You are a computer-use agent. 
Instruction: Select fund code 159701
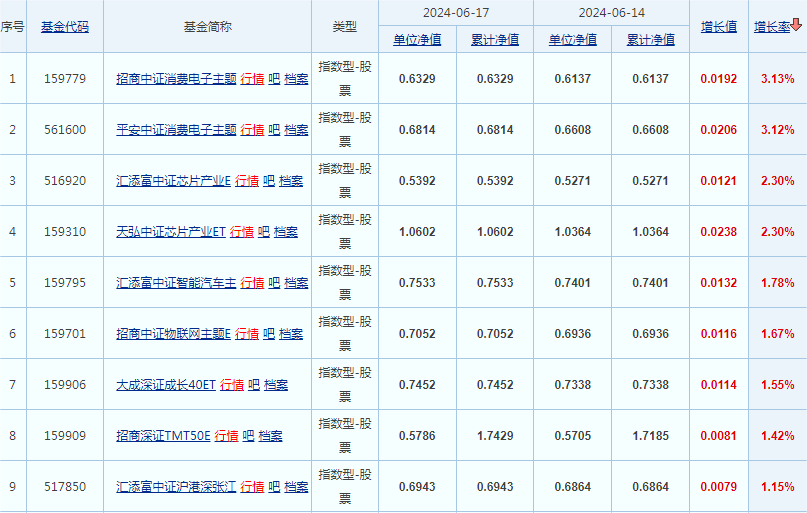65,333
